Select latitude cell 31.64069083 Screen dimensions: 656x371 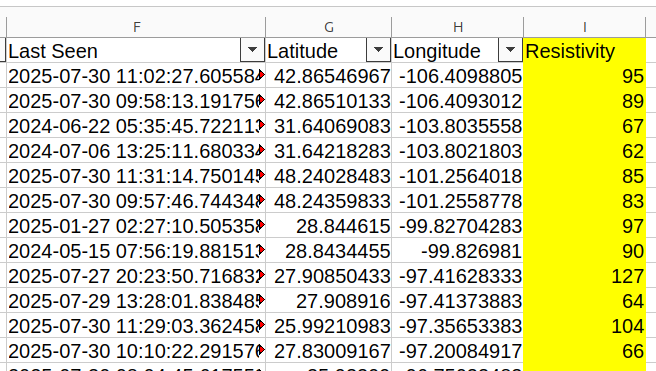(328, 126)
